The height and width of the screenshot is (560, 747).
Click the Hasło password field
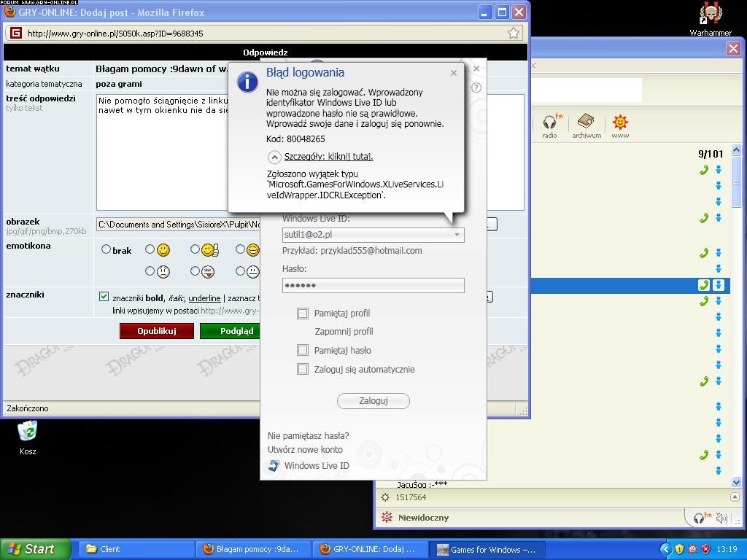[373, 285]
